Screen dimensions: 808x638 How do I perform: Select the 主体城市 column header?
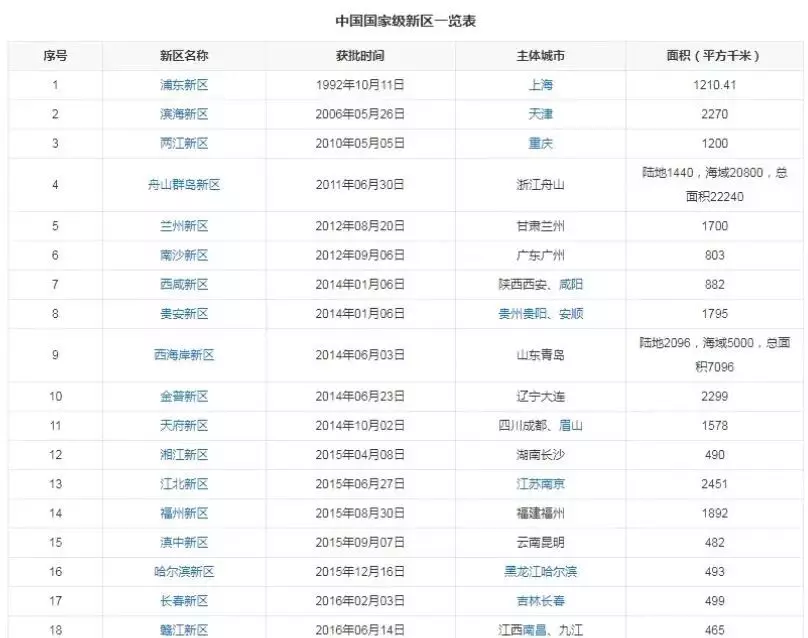click(541, 56)
